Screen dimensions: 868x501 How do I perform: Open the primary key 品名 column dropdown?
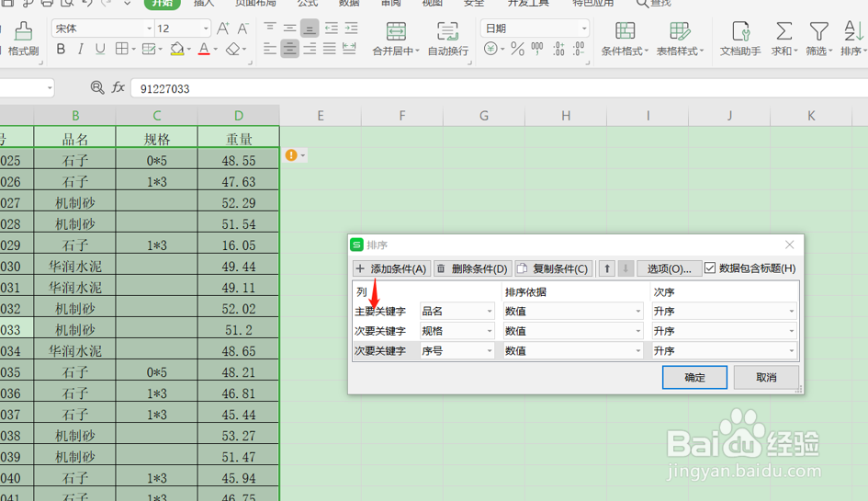coord(457,312)
